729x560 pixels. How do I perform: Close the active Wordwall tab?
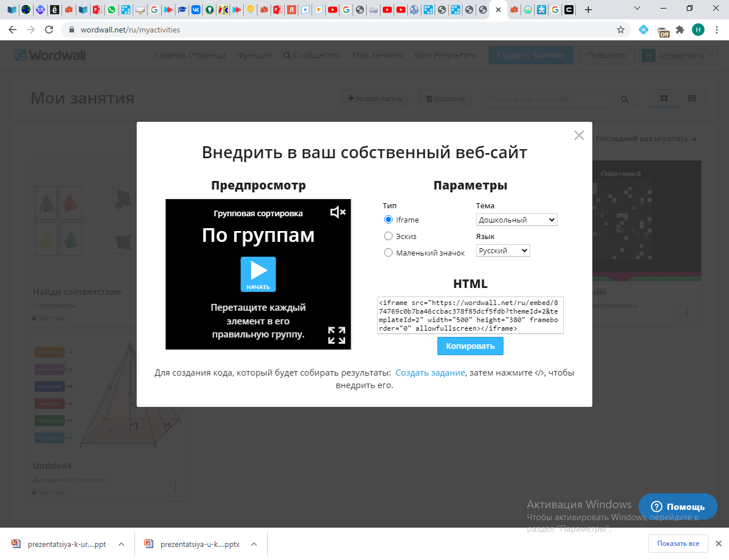(x=498, y=10)
